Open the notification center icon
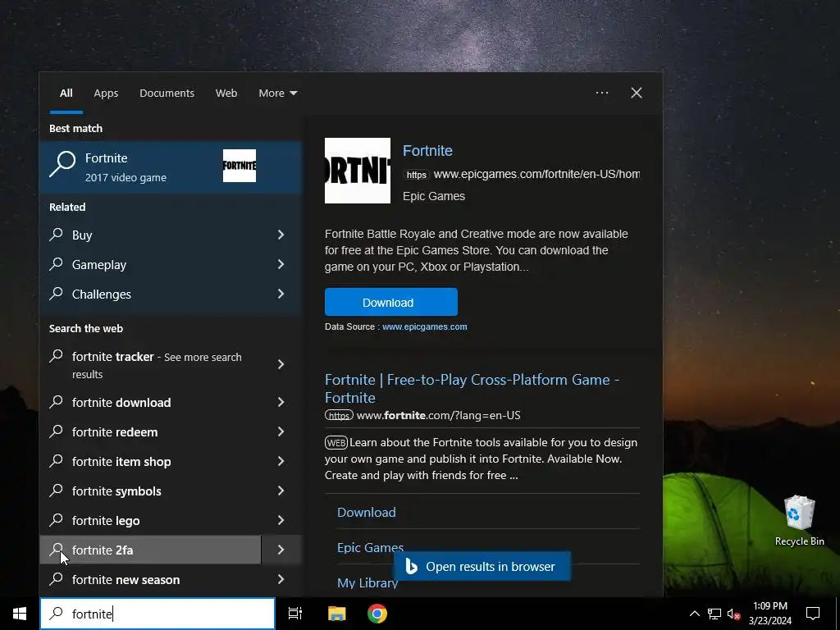The image size is (840, 630). point(813,614)
